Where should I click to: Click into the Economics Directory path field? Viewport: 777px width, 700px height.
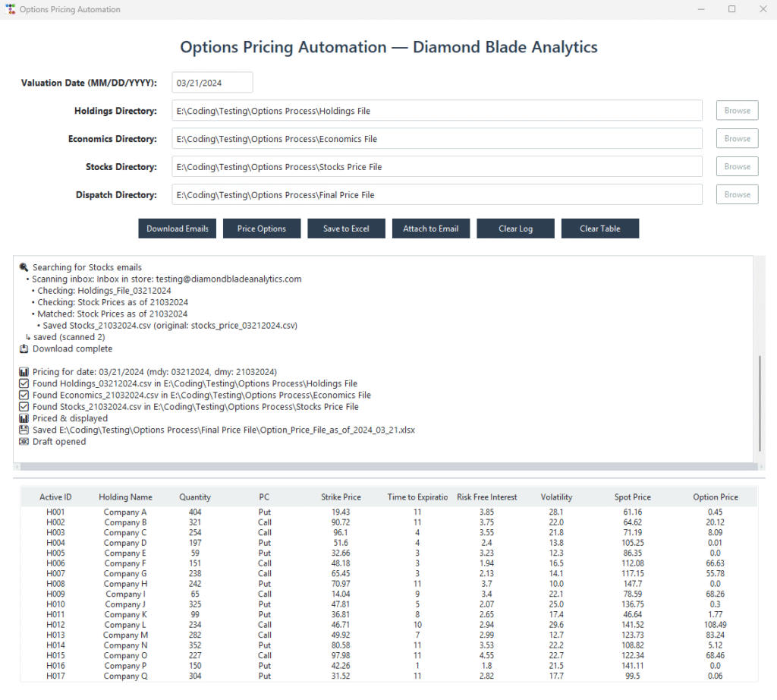[437, 139]
